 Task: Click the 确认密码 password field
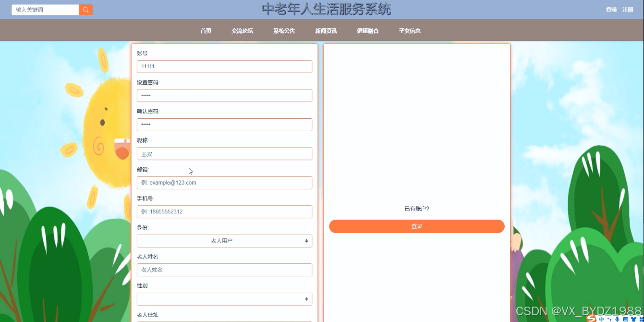click(x=224, y=124)
